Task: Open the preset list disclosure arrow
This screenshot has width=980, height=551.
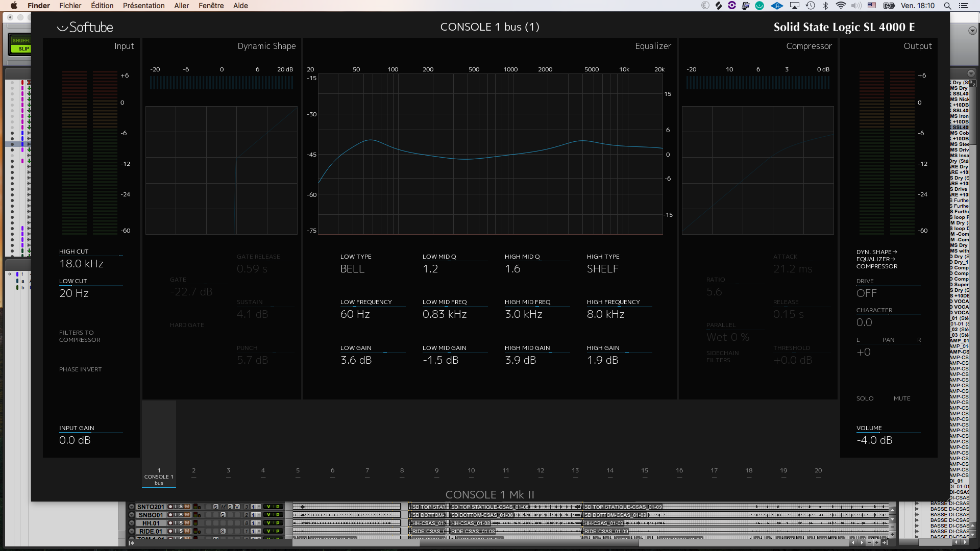Action: tap(971, 73)
